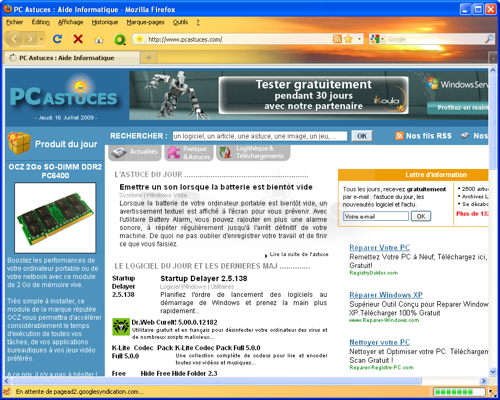Viewport: 500px width, 400px height.
Task: Open the Réparer Windows XP ad link
Action: (x=386, y=295)
